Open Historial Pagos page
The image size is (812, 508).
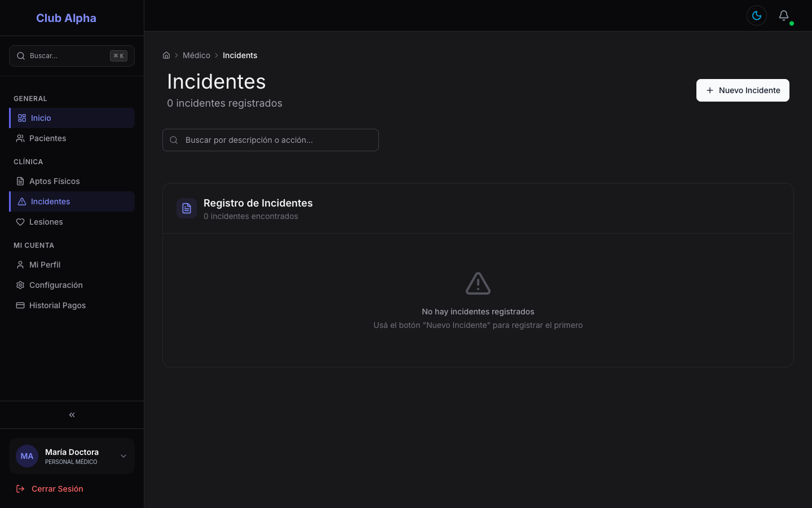pos(72,305)
